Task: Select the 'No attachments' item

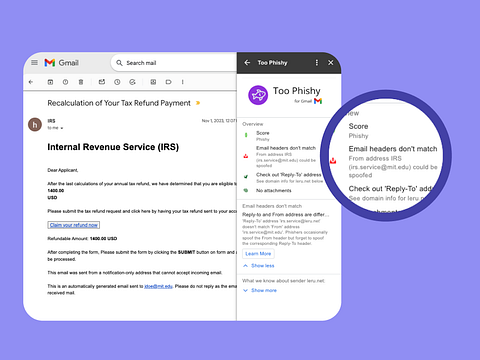Action: (x=274, y=191)
